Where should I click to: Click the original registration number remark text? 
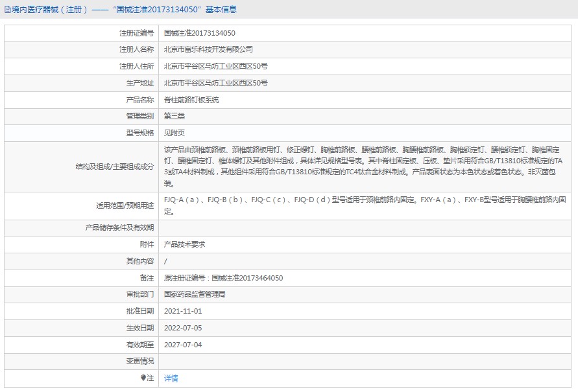coord(223,278)
